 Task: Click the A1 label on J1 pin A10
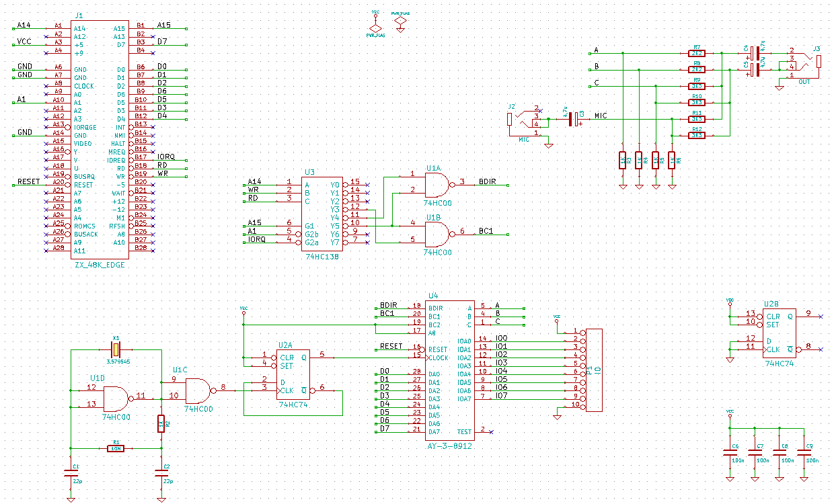pyautogui.click(x=22, y=99)
